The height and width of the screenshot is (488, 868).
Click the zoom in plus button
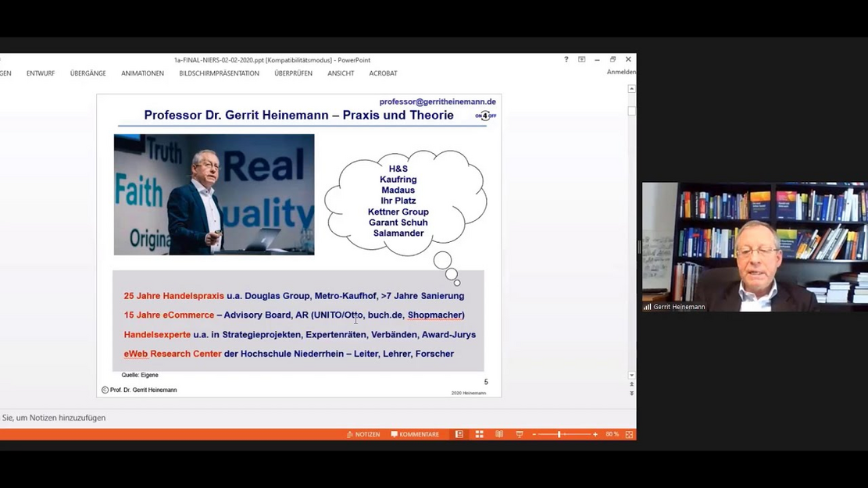[x=595, y=434]
